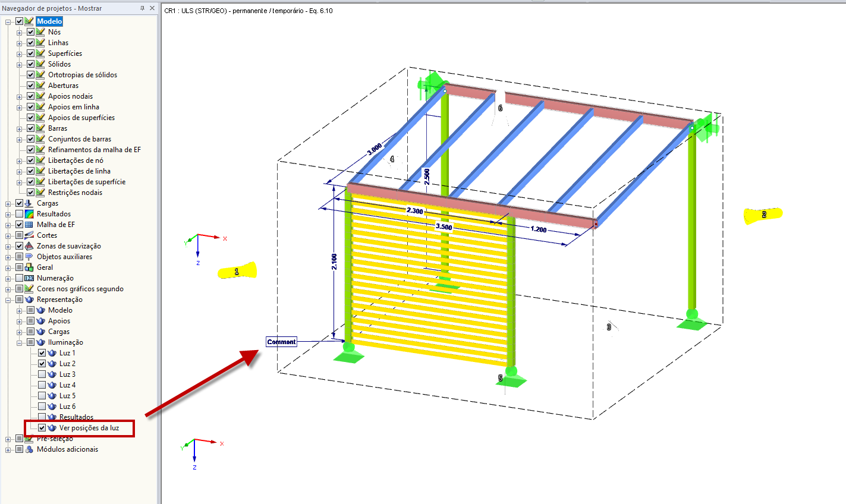Select the Restrições nodais item
The height and width of the screenshot is (504, 846).
pos(75,193)
